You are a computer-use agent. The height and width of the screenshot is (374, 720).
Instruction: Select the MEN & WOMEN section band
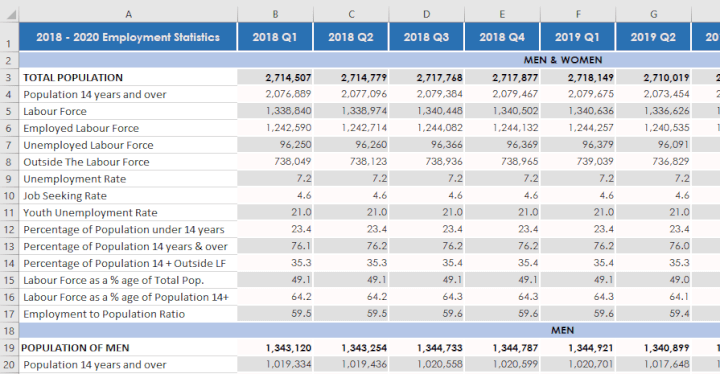tap(370, 60)
